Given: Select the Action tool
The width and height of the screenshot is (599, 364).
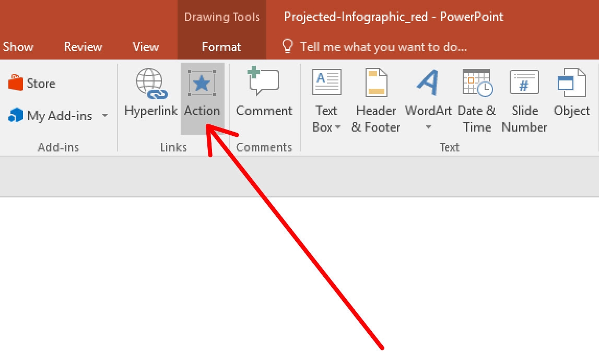Looking at the screenshot, I should click(x=202, y=97).
